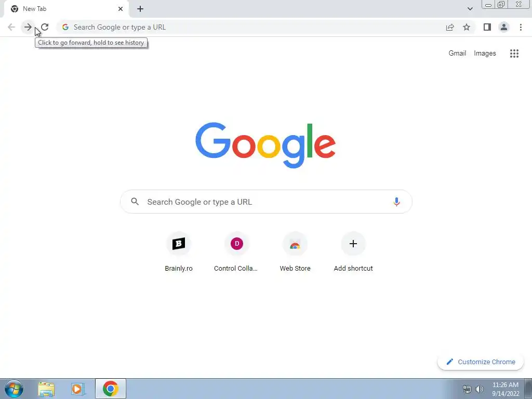Open Chrome three-dot menu
The width and height of the screenshot is (532, 399).
521,27
